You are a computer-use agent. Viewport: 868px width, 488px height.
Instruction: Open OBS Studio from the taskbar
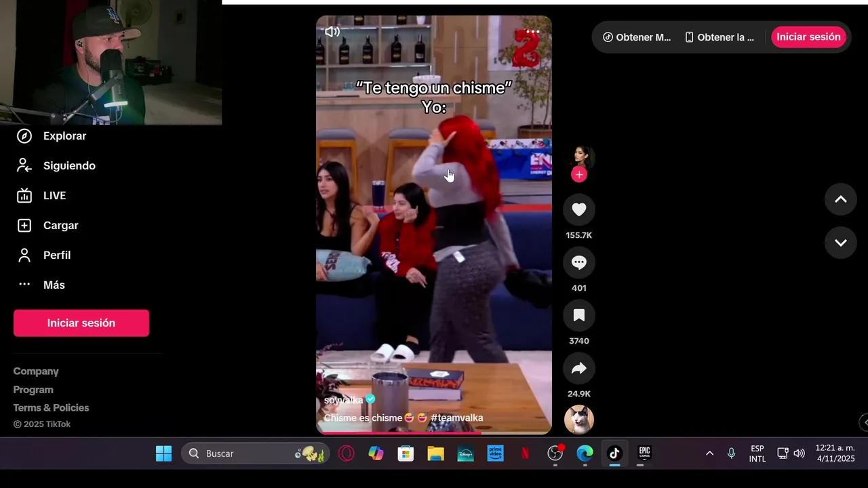pos(555,453)
